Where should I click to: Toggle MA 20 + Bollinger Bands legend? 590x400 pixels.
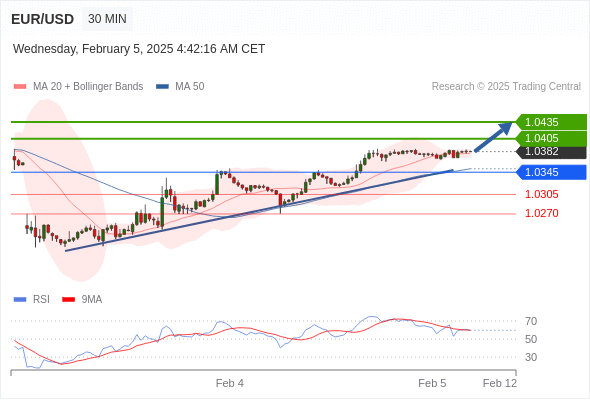[78, 87]
